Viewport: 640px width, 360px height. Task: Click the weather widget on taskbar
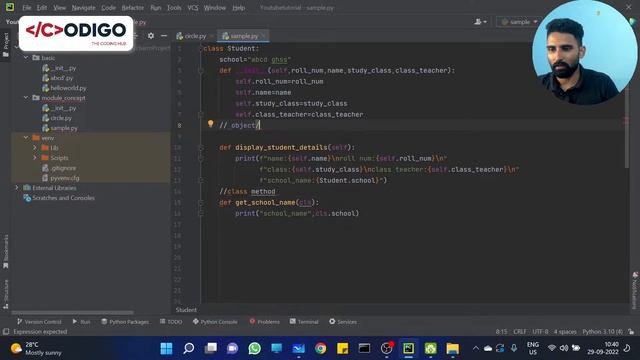click(36, 349)
